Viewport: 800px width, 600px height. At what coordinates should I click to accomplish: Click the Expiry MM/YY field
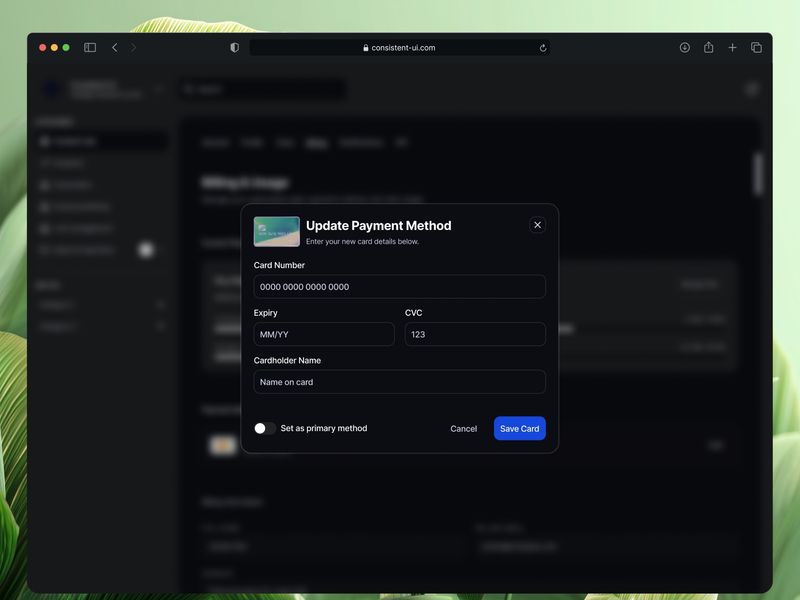click(322, 334)
